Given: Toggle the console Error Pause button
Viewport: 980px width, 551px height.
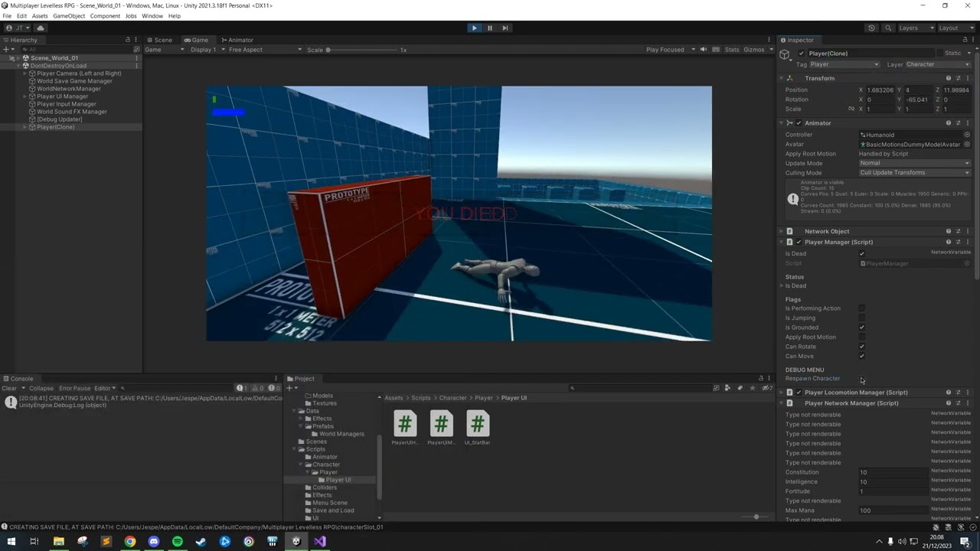Looking at the screenshot, I should pyautogui.click(x=74, y=388).
